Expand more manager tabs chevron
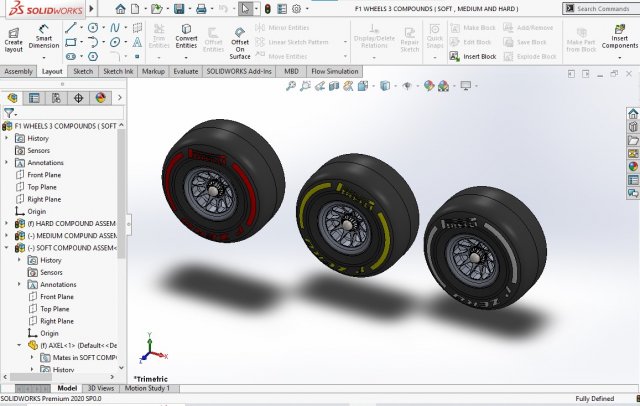 120,98
